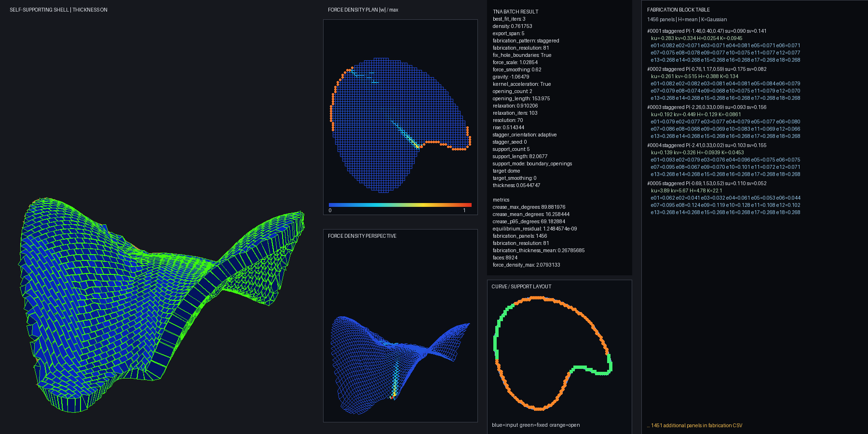
Task: Click the Curve / Support Layout panel title
Action: coord(521,286)
